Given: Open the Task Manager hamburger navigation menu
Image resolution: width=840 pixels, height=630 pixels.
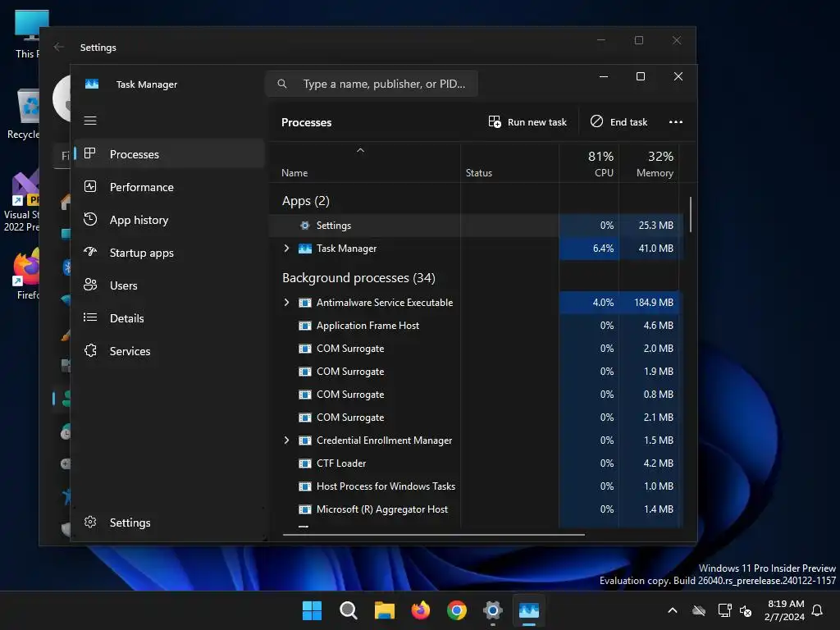Looking at the screenshot, I should [90, 121].
